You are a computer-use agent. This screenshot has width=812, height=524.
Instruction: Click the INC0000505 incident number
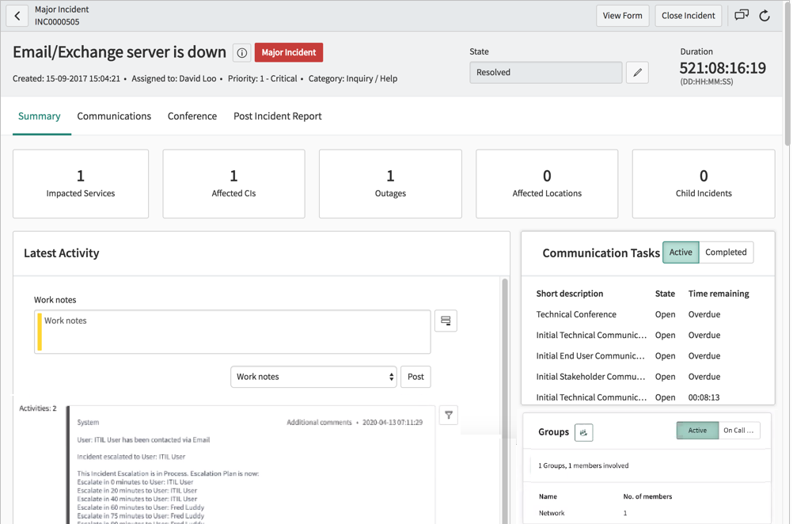click(x=57, y=21)
